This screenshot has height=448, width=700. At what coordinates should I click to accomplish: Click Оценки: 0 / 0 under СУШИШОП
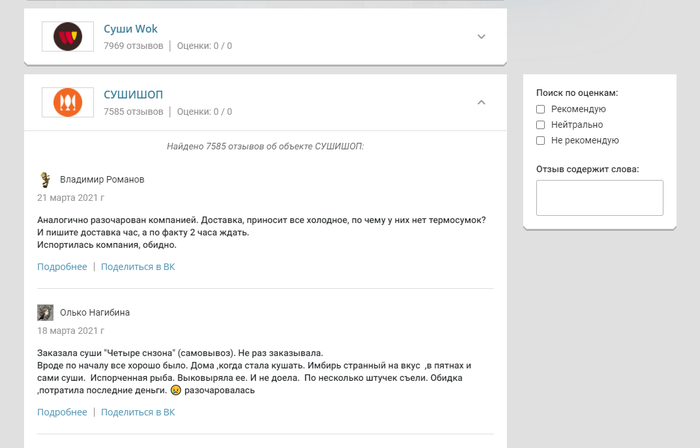[204, 112]
